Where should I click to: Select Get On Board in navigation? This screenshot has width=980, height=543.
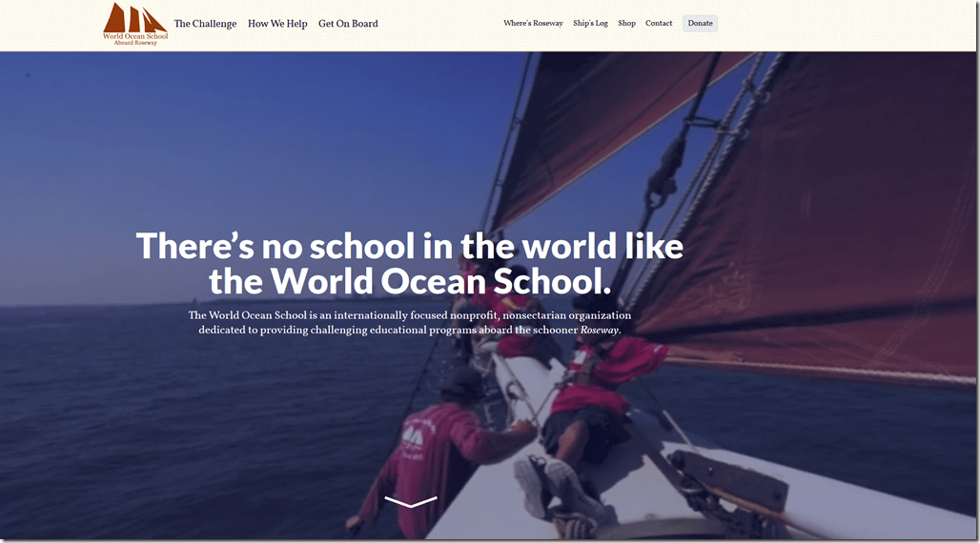[348, 24]
